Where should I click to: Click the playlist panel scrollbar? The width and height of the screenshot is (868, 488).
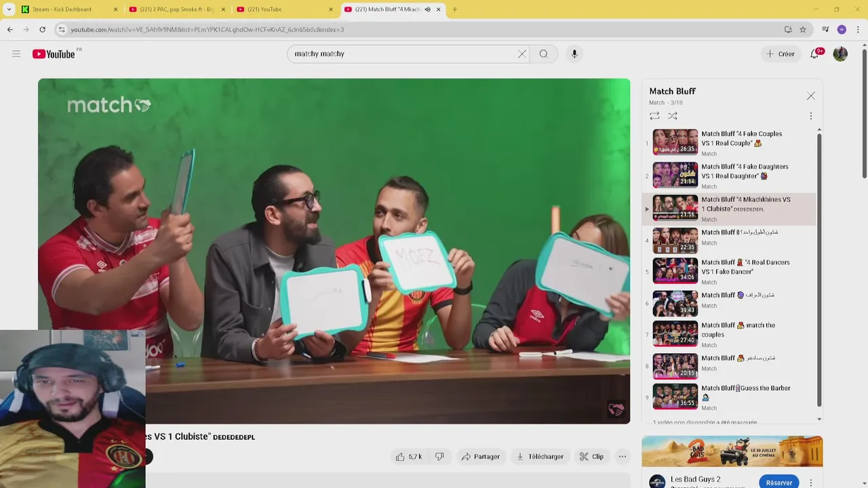819,271
